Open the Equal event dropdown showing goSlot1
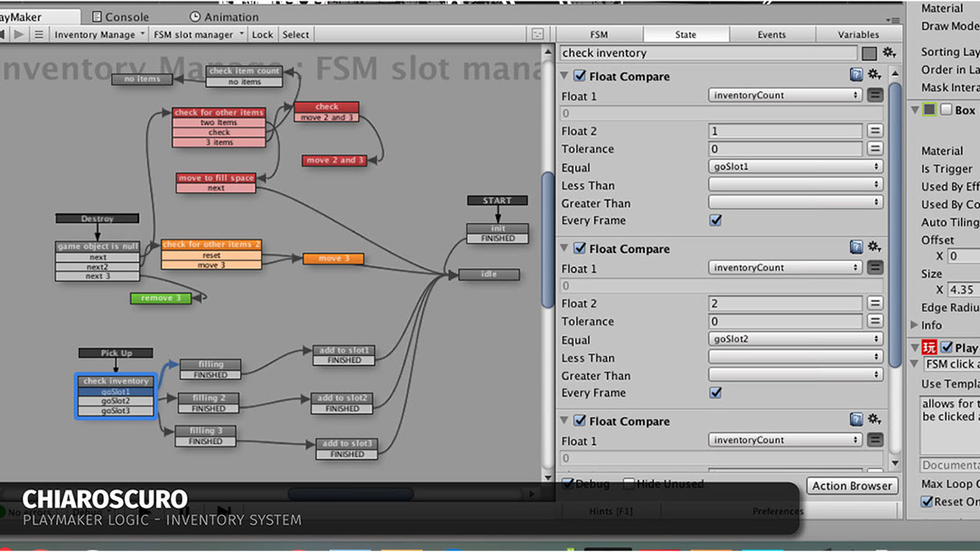 coord(795,167)
